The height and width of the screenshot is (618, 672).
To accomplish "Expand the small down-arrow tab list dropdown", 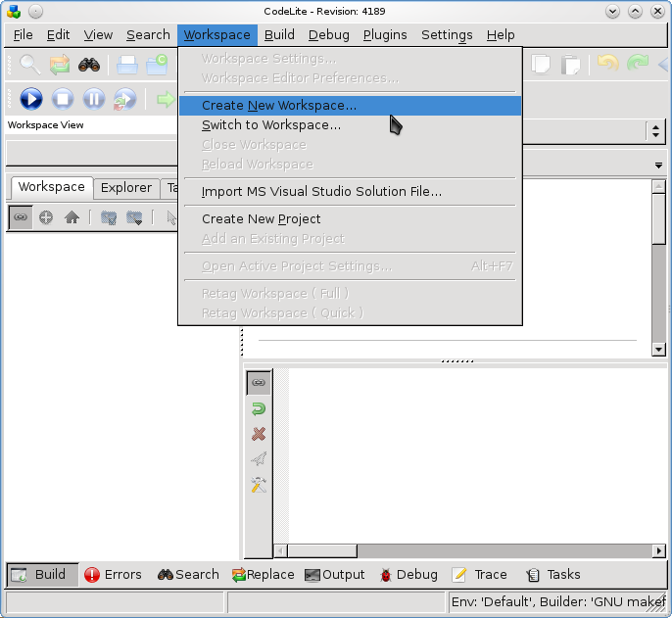I will tap(658, 165).
